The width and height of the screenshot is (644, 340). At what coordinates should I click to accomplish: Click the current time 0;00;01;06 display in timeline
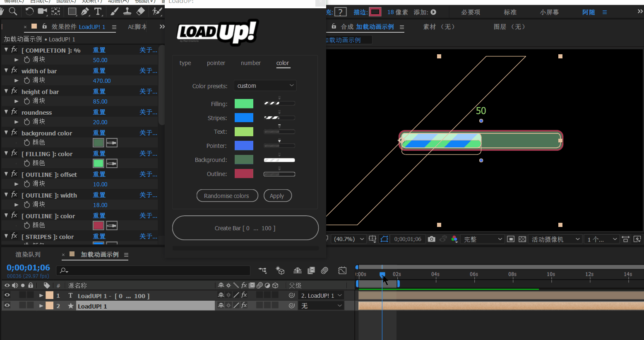pos(28,268)
